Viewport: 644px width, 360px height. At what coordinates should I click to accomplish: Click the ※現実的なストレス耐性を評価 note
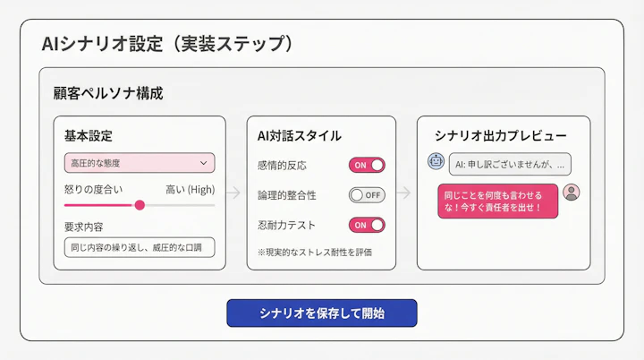314,253
